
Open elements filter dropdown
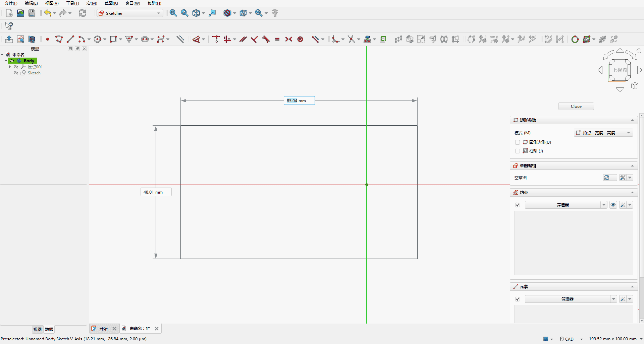point(613,299)
